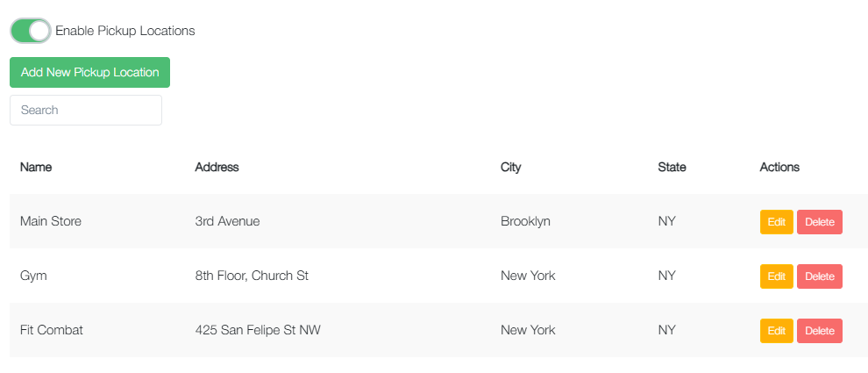Click the State column header
The width and height of the screenshot is (868, 373).
pos(672,168)
